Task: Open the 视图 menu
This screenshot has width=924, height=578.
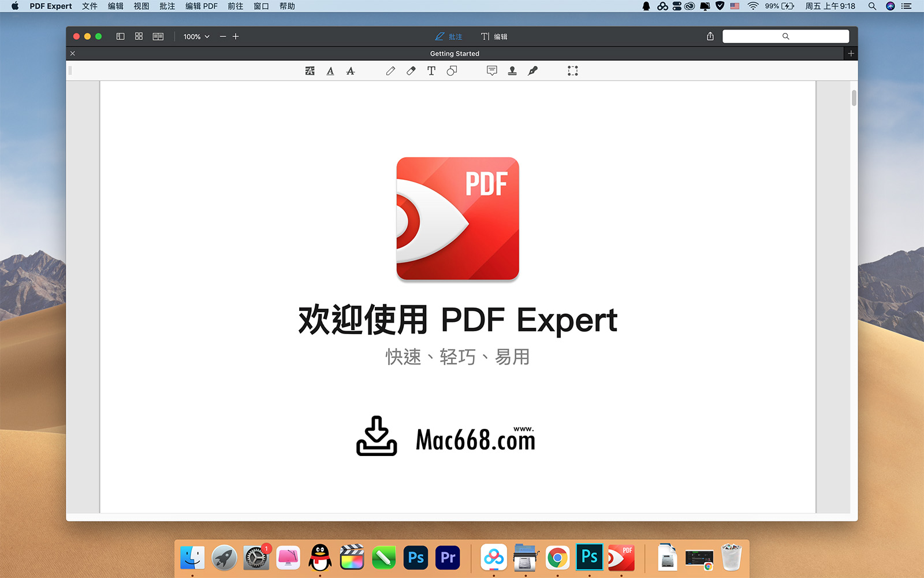Action: [141, 6]
